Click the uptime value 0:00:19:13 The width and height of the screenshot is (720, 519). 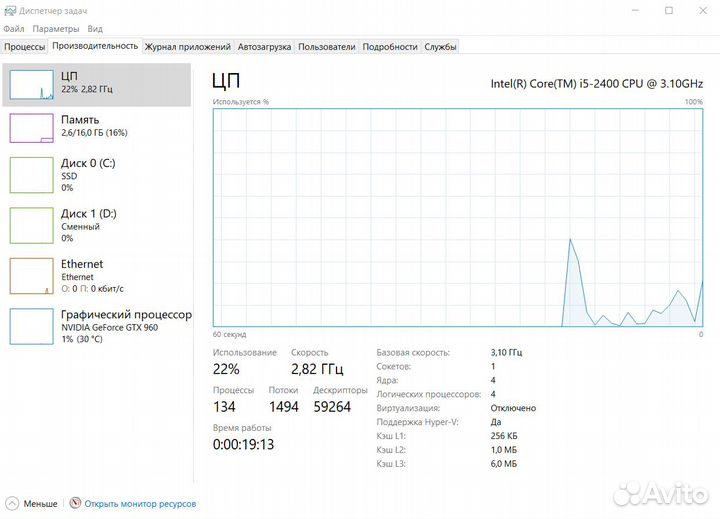[243, 444]
